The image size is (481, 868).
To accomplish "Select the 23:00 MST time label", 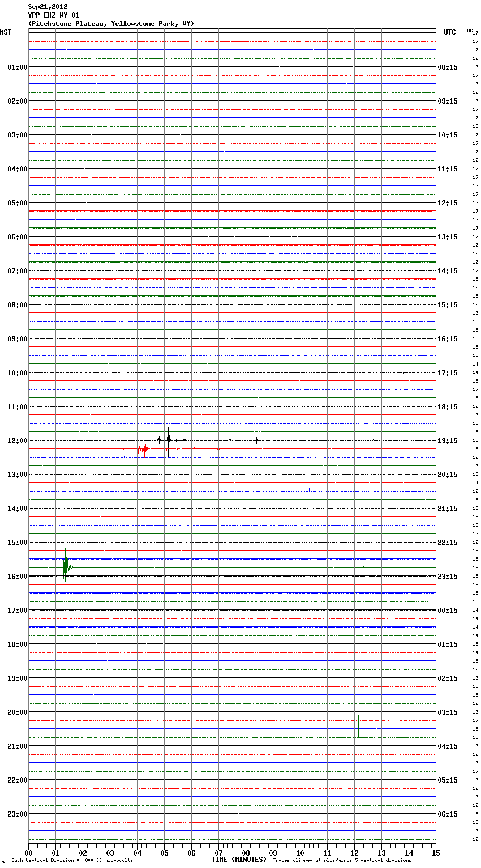I will tap(18, 814).
